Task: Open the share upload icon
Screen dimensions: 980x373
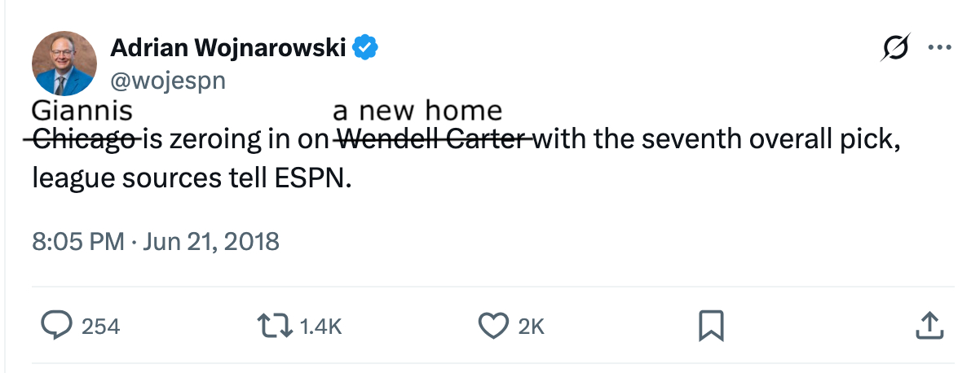Action: (929, 326)
